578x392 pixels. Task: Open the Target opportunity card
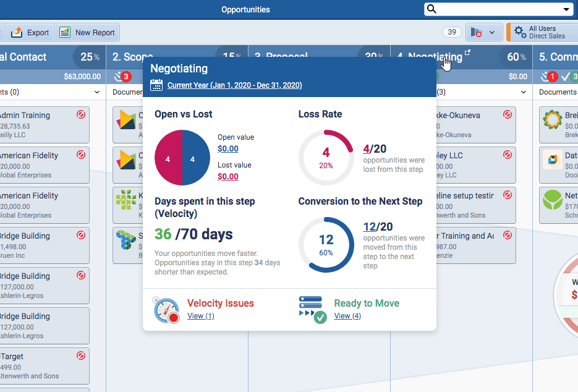[x=45, y=366]
